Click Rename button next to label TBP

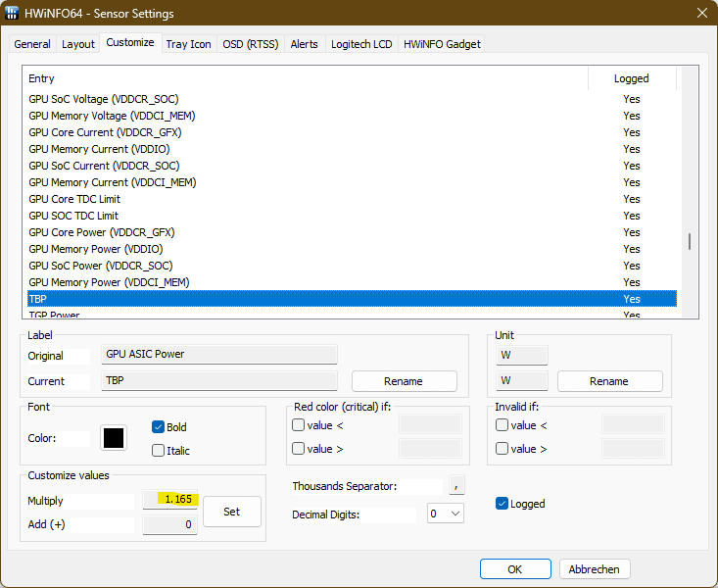click(404, 381)
